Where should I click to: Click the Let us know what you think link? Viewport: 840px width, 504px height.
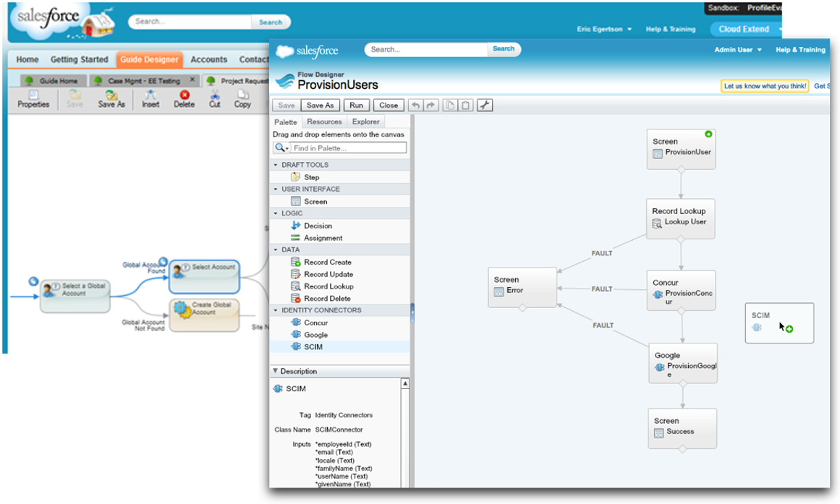765,86
